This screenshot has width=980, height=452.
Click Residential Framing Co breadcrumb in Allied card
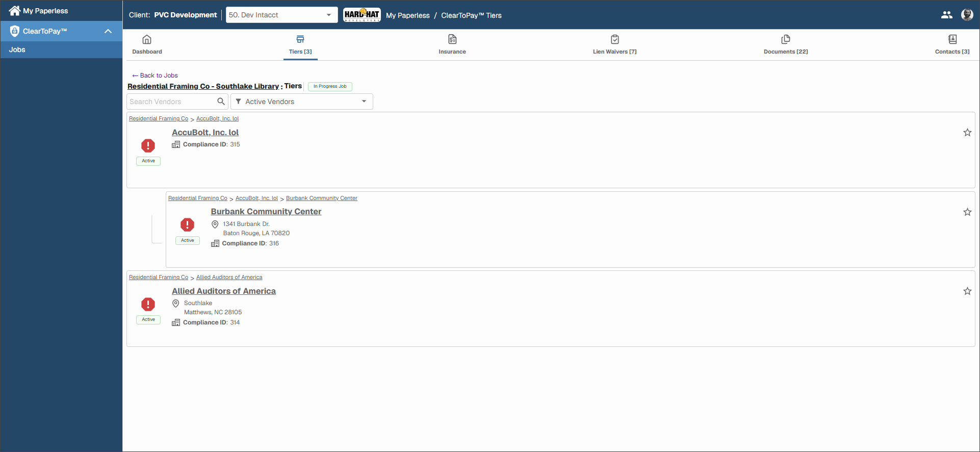159,277
